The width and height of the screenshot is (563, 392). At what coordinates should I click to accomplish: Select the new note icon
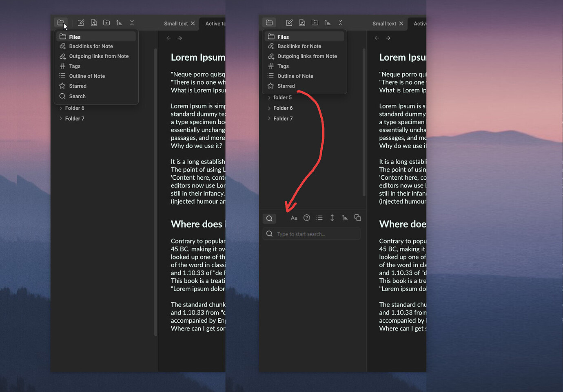(81, 22)
